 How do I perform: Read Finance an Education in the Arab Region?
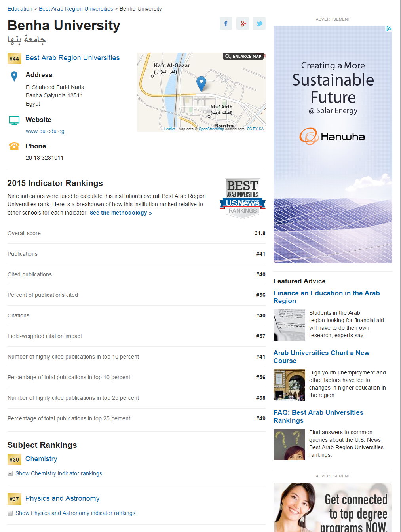click(x=326, y=297)
